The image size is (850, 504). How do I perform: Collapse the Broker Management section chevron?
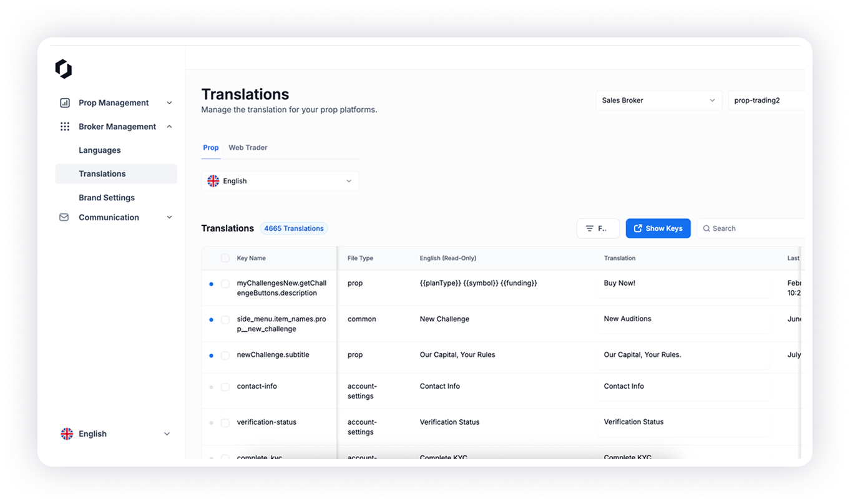pyautogui.click(x=169, y=127)
